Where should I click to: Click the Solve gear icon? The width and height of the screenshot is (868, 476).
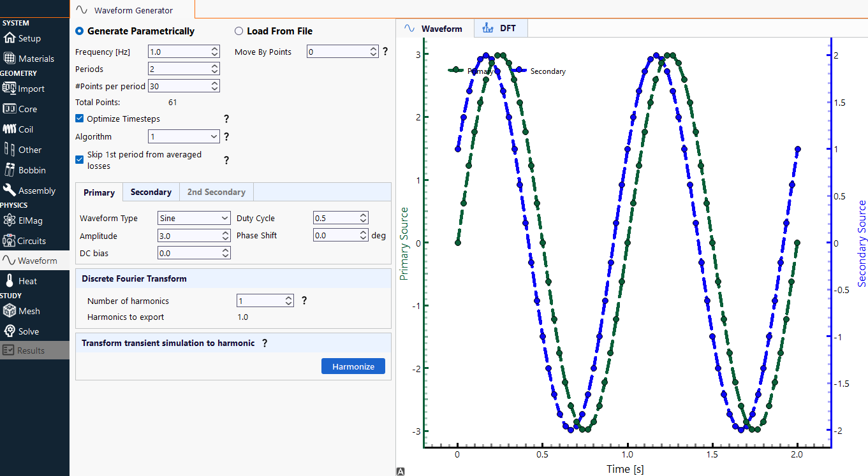pos(10,331)
